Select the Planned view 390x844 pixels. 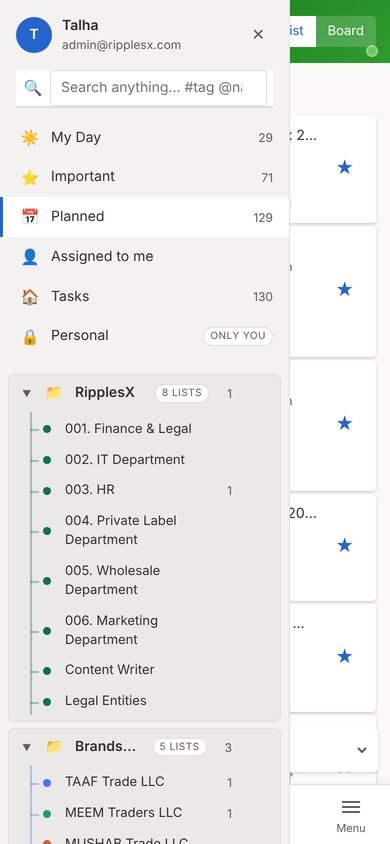coord(145,217)
